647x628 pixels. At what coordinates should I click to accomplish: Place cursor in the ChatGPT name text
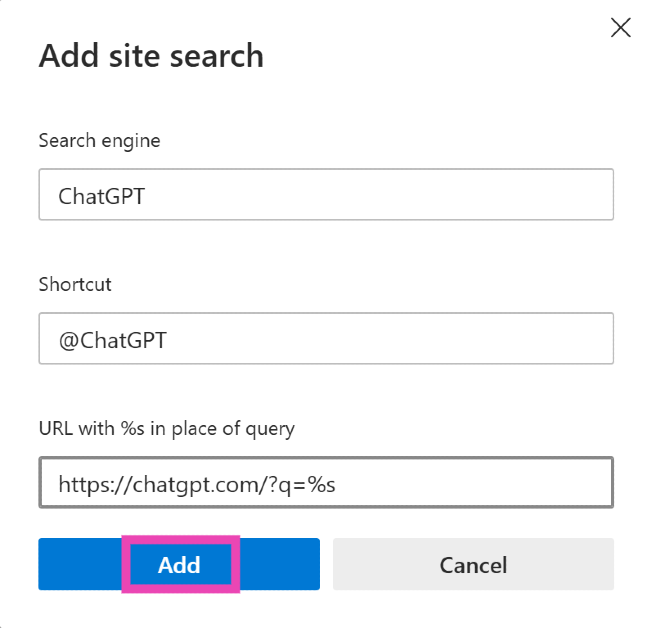(101, 196)
